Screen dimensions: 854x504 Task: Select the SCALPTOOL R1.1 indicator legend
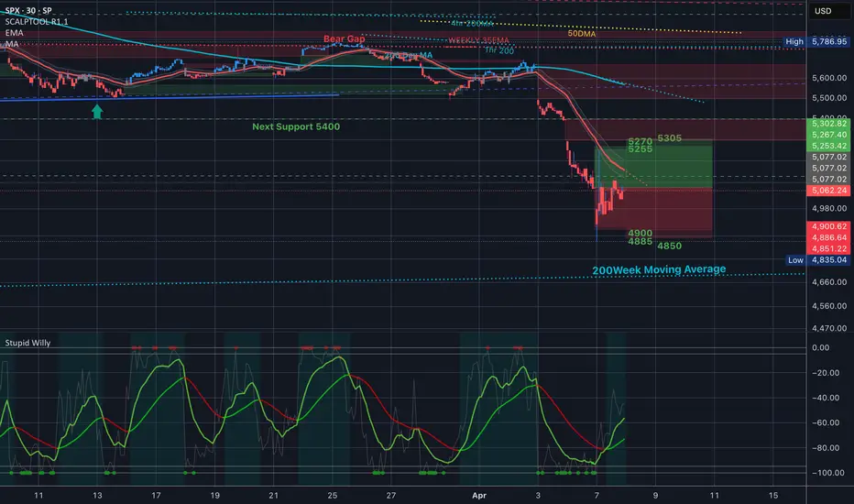coord(37,22)
